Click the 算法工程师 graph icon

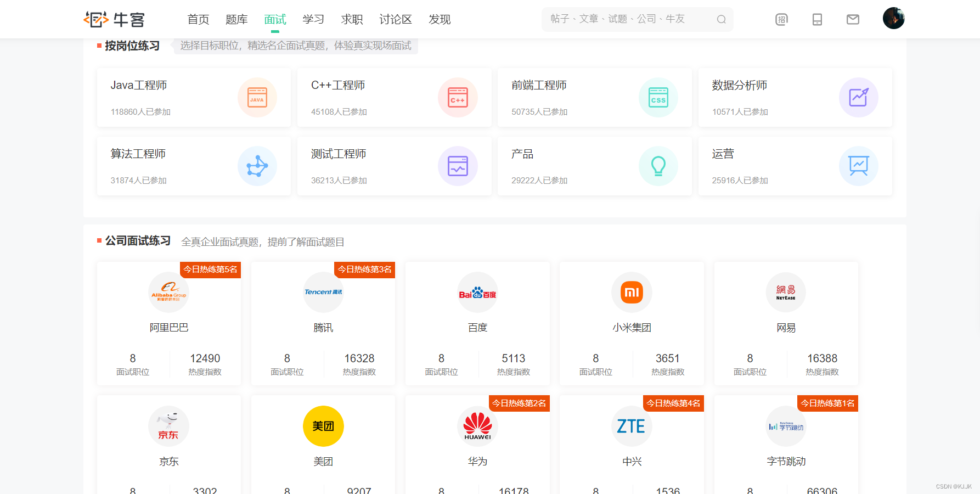tap(257, 166)
